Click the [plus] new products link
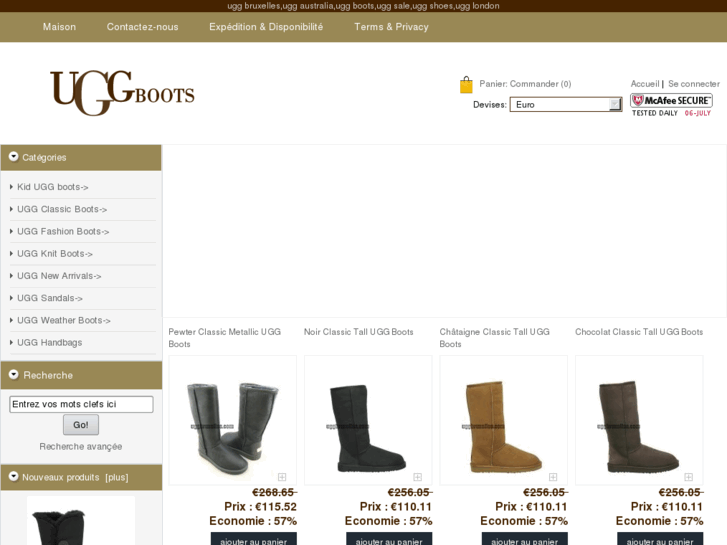The height and width of the screenshot is (545, 727). click(117, 477)
